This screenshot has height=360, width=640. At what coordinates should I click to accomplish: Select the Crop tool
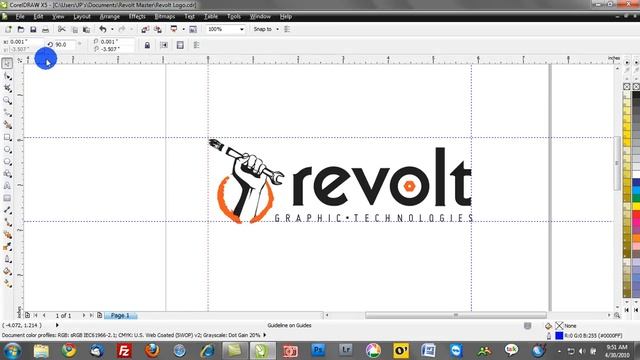7,88
